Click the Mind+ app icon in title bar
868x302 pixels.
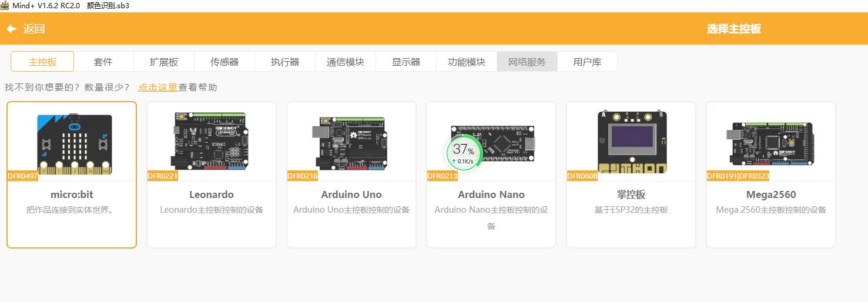5,5
